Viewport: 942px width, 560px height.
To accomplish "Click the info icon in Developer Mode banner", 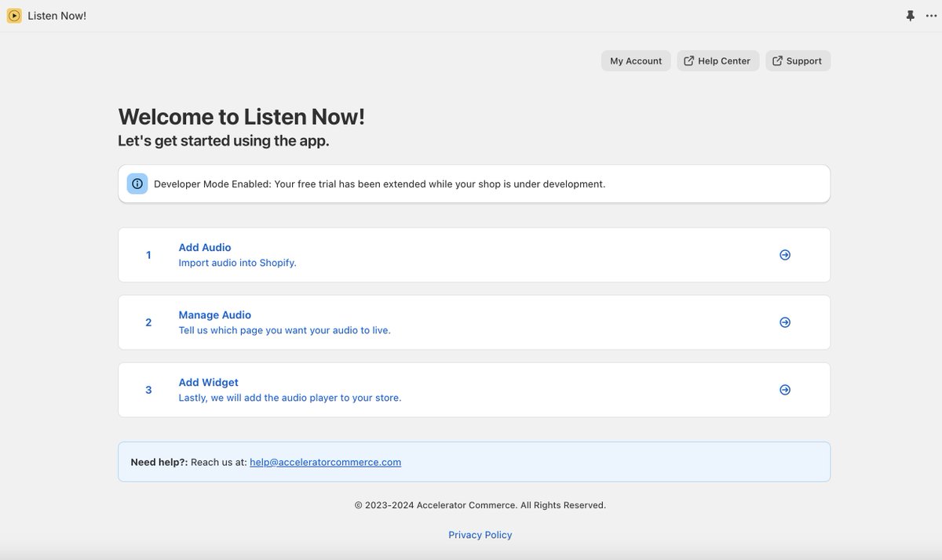I will pyautogui.click(x=137, y=184).
